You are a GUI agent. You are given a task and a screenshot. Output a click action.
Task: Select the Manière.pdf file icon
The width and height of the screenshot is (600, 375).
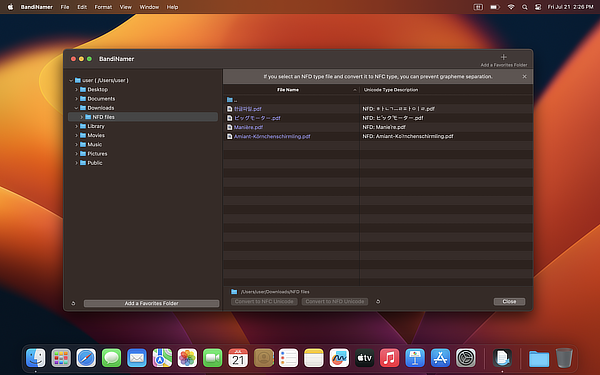pyautogui.click(x=230, y=127)
